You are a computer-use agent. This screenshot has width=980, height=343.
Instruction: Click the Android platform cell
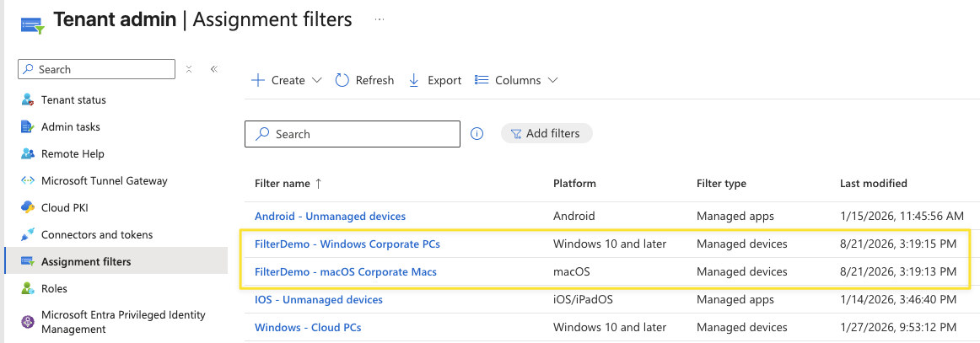click(x=573, y=217)
